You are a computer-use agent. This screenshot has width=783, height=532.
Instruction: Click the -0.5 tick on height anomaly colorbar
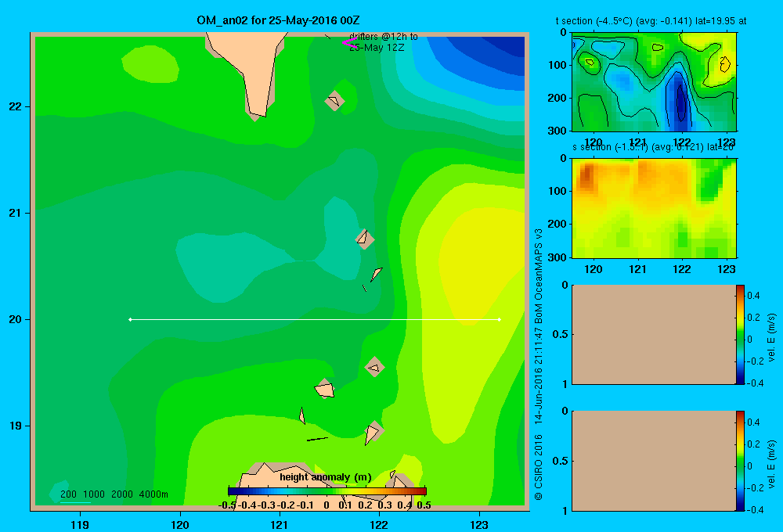[x=227, y=505]
